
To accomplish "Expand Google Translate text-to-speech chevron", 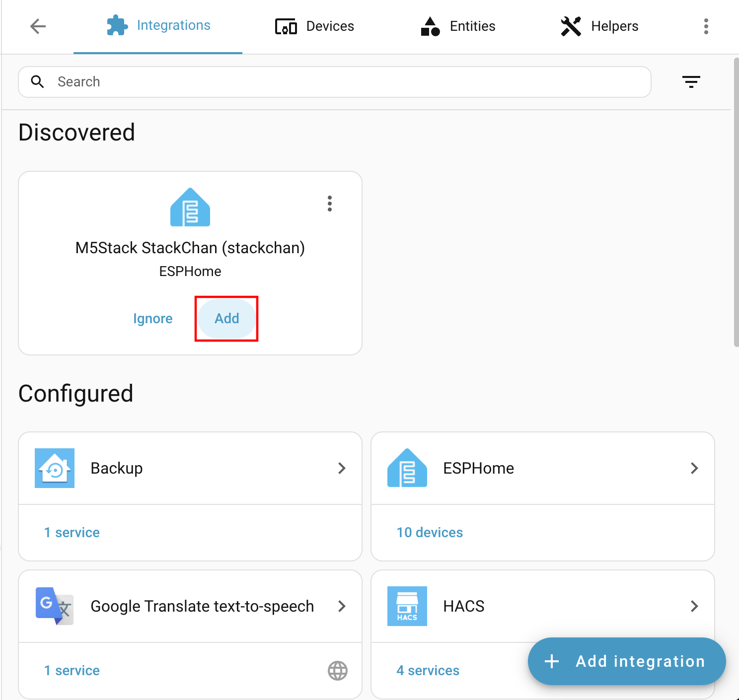I will tap(342, 606).
